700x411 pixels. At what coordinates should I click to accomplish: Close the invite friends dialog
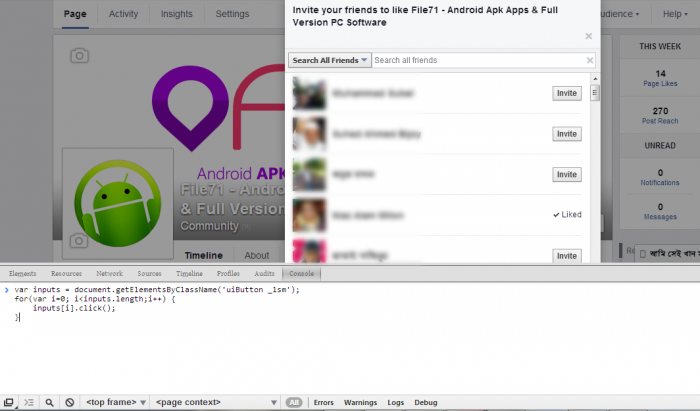(x=588, y=36)
